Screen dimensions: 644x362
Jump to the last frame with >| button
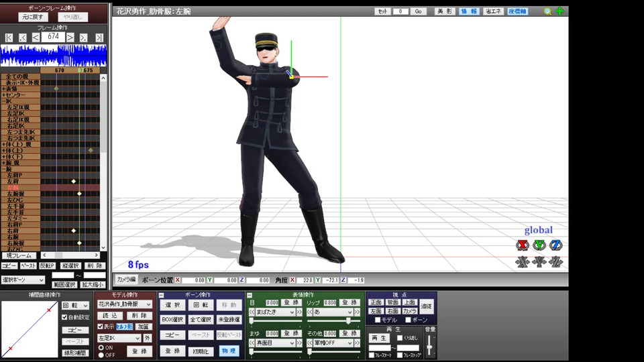99,38
